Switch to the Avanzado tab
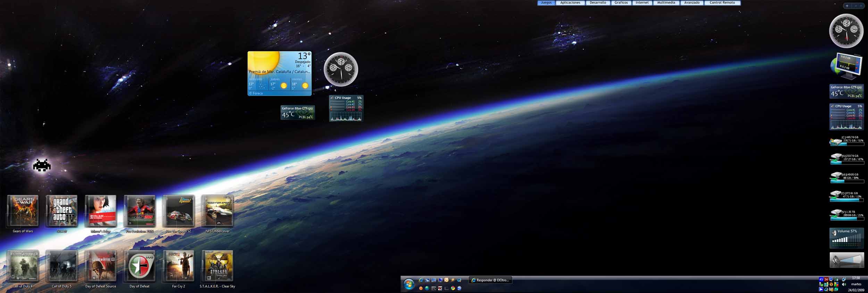Image resolution: width=868 pixels, height=293 pixels. point(692,3)
